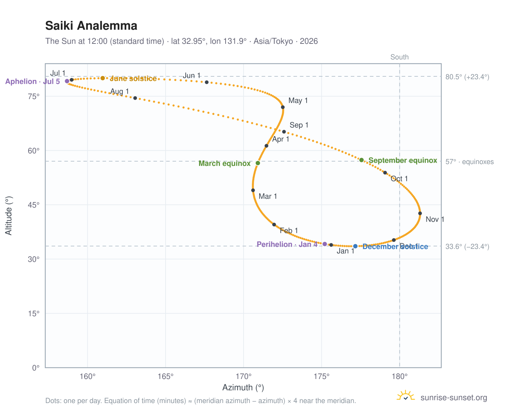
Task: Open the sunrise-sunset.org text link
Action: point(454,398)
